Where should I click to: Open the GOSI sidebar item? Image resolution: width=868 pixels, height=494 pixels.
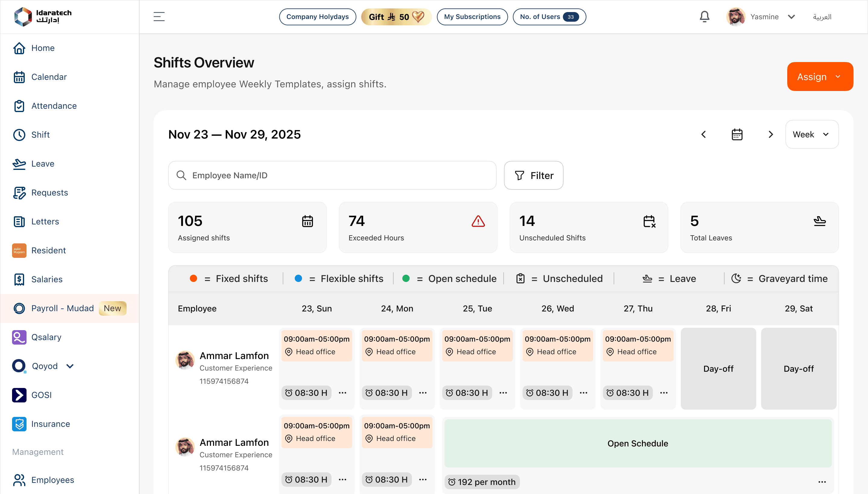coord(41,395)
